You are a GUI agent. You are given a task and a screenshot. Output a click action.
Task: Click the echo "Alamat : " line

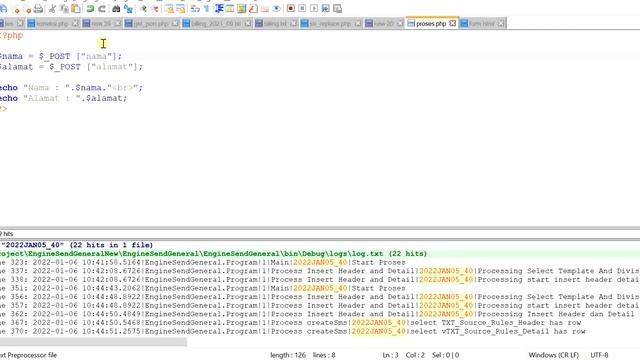point(63,98)
